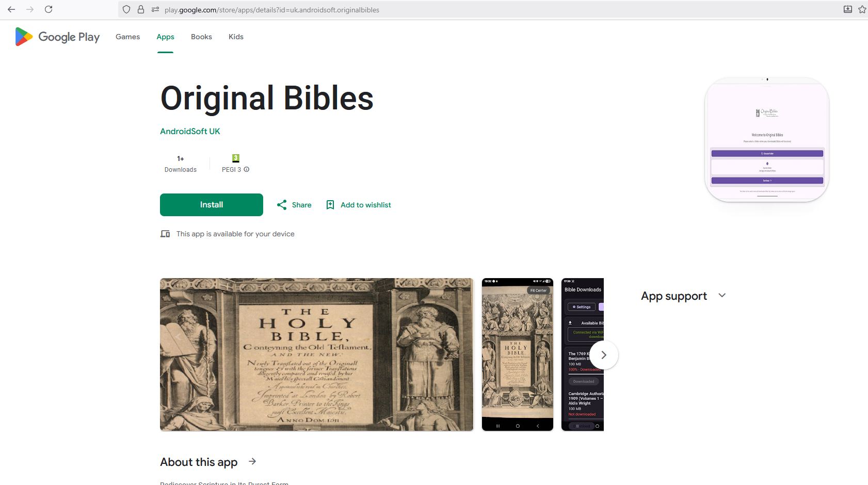
Task: Select the Kids tab
Action: pyautogui.click(x=236, y=37)
